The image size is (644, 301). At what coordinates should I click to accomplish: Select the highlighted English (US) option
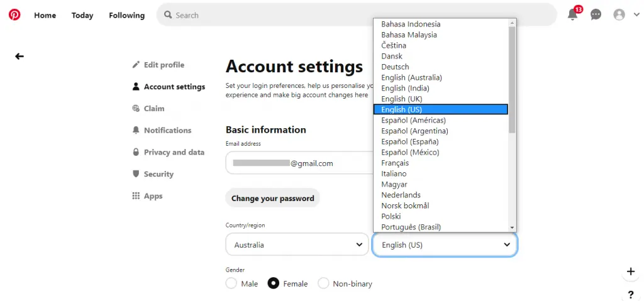[x=441, y=109]
